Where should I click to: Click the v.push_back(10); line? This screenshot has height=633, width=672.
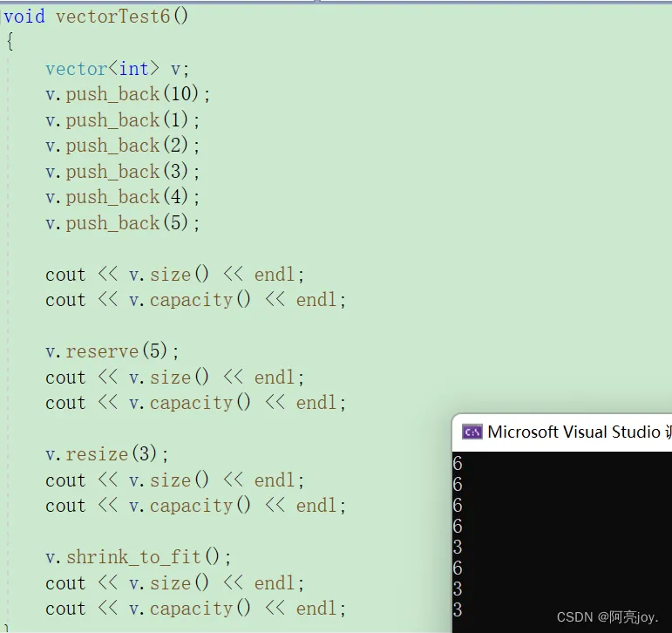point(128,94)
